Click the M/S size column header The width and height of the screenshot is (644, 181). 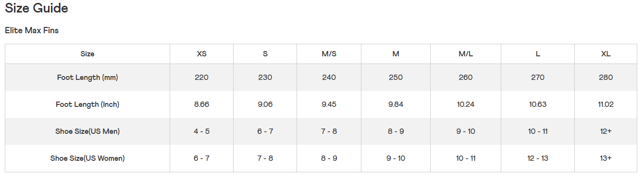point(329,54)
